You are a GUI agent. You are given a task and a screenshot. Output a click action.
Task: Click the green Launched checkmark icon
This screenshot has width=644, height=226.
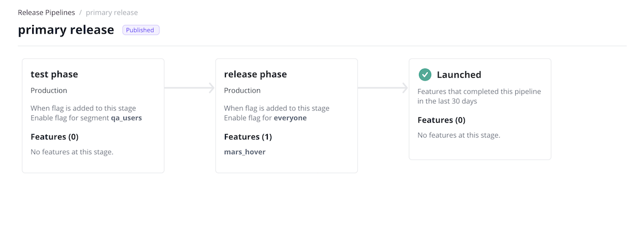(x=425, y=74)
